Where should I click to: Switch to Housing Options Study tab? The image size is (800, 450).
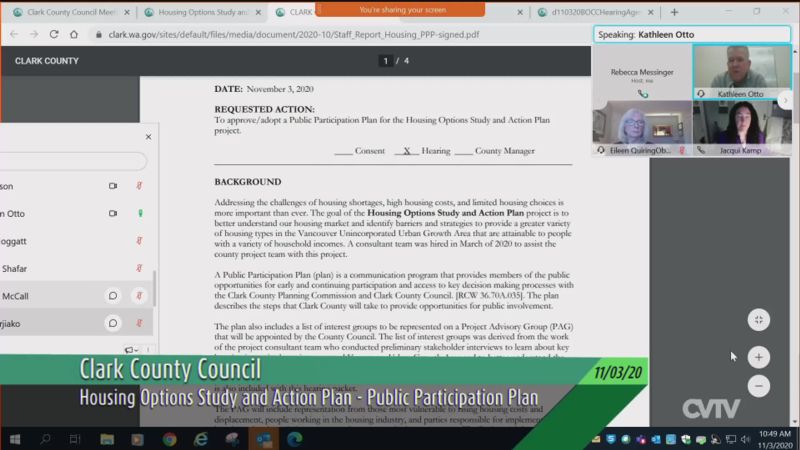(195, 12)
